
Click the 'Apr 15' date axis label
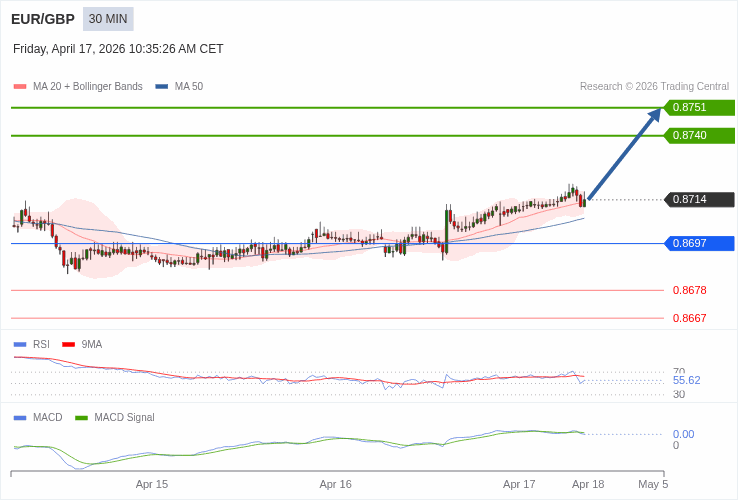click(152, 484)
